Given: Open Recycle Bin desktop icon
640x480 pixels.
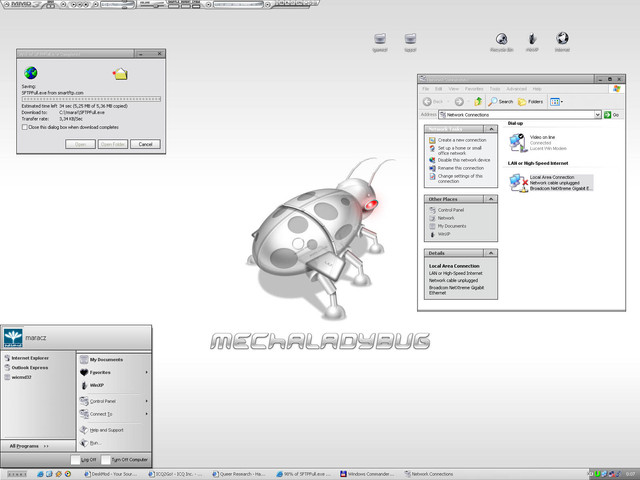Looking at the screenshot, I should click(501, 41).
